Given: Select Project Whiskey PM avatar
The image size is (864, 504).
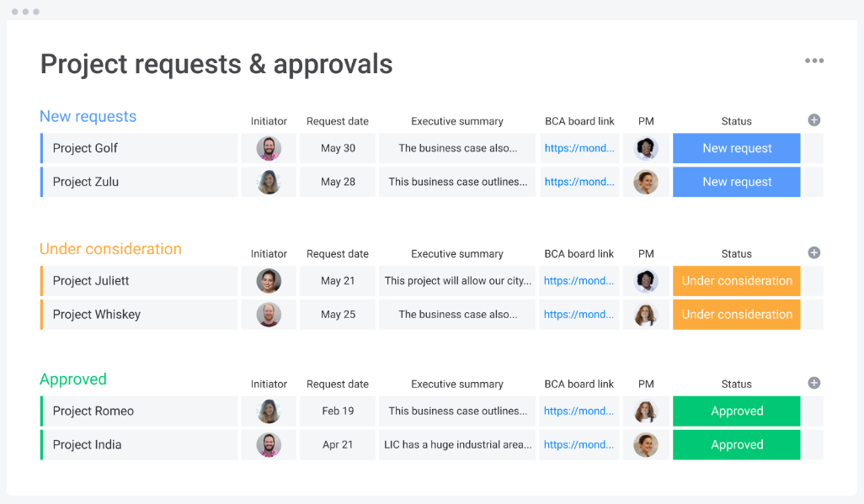Looking at the screenshot, I should point(646,314).
